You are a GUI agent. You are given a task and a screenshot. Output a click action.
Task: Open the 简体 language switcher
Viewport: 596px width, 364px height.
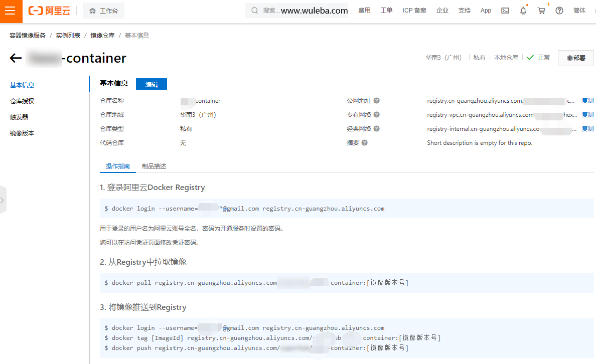[x=579, y=10]
